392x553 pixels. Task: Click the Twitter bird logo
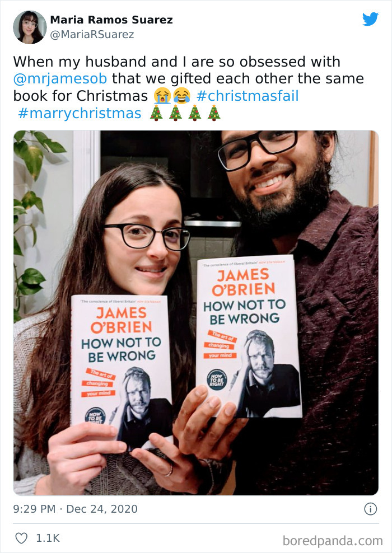pyautogui.click(x=370, y=19)
